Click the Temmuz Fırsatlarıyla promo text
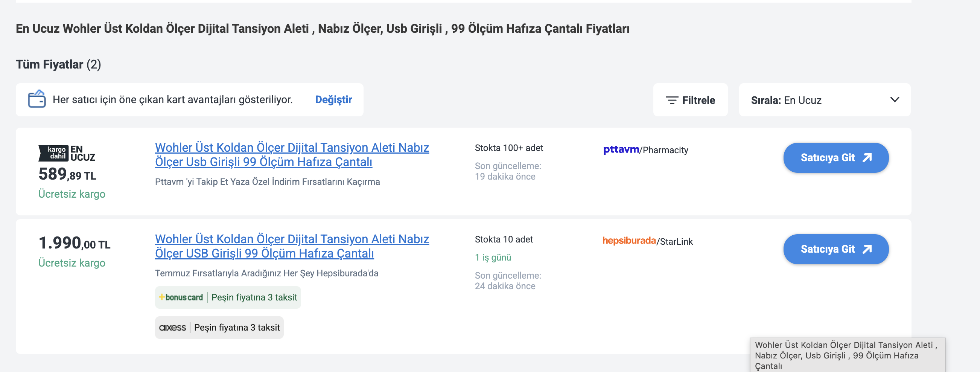The image size is (980, 372). click(267, 273)
